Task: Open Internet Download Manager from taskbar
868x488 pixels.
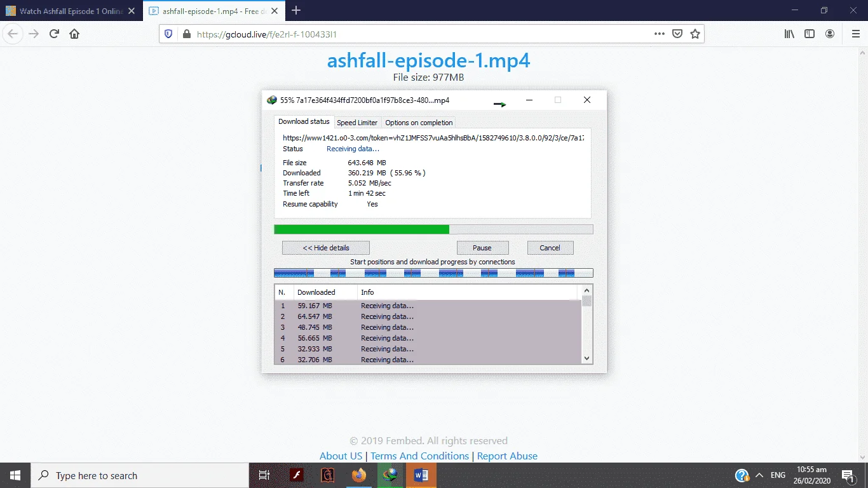Action: 390,475
